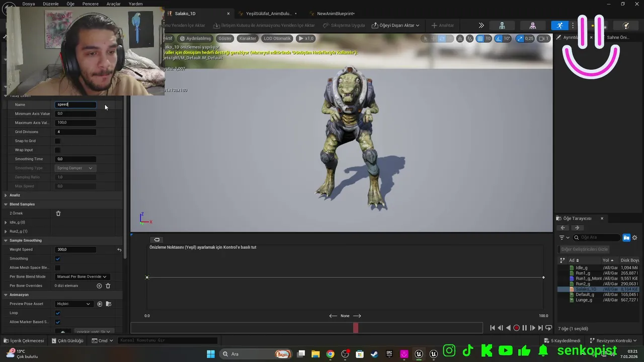Add element to Per Bone Overrides
This screenshot has width=644, height=362.
99,286
